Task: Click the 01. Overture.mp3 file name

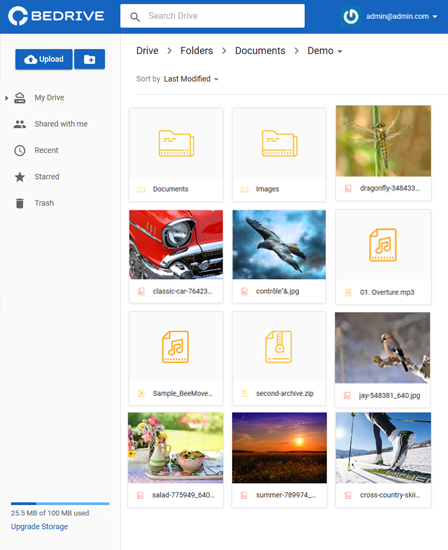Action: pyautogui.click(x=387, y=292)
